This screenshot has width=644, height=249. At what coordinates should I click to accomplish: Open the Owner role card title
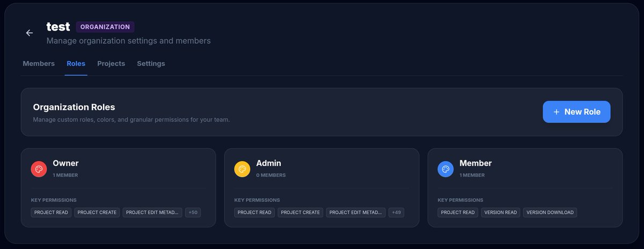coord(65,163)
